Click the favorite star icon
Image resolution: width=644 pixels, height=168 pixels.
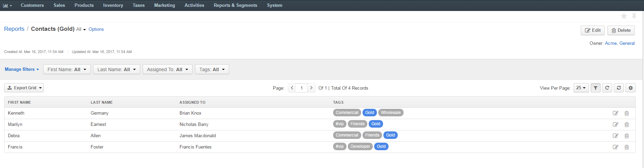pyautogui.click(x=624, y=16)
